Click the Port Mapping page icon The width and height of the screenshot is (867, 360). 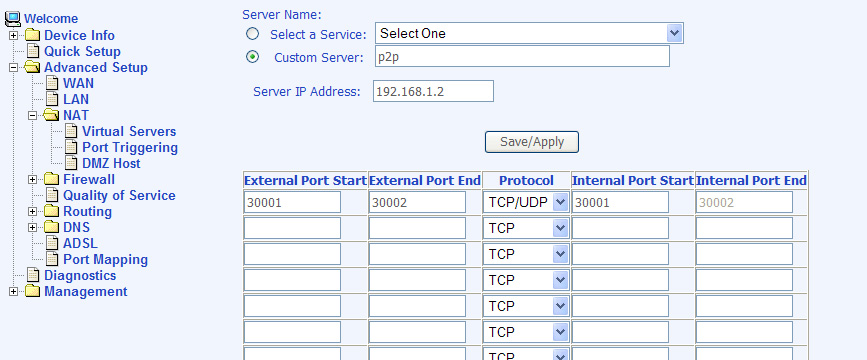[x=52, y=260]
